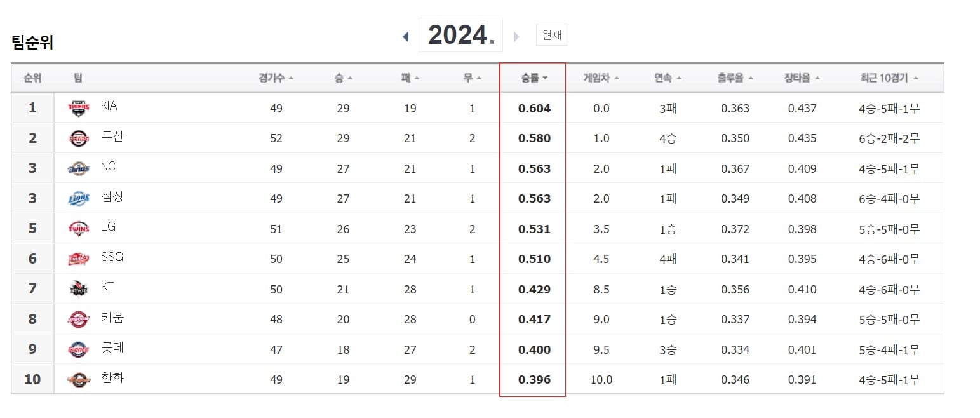Go to previous season with left arrow

406,37
